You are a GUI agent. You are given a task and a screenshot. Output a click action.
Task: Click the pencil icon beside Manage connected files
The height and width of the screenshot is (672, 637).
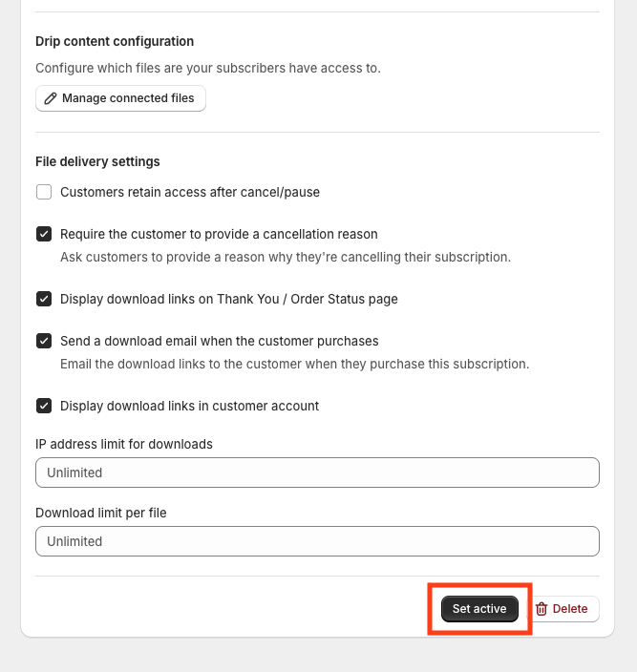click(52, 98)
